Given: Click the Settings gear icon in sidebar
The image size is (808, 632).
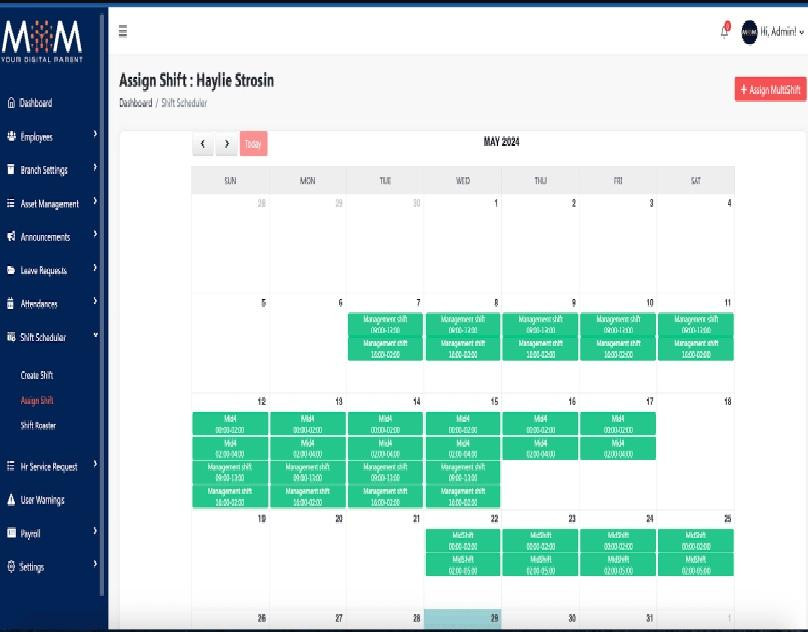Looking at the screenshot, I should pos(11,567).
